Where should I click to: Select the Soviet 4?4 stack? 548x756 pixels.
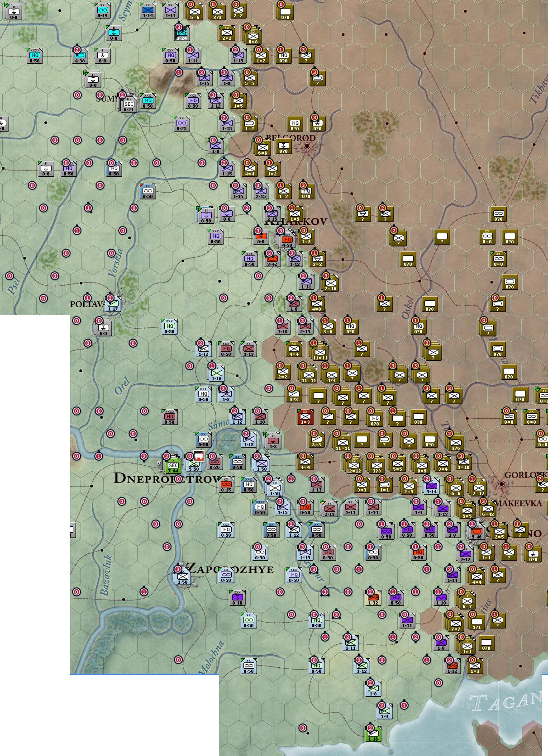331,375
